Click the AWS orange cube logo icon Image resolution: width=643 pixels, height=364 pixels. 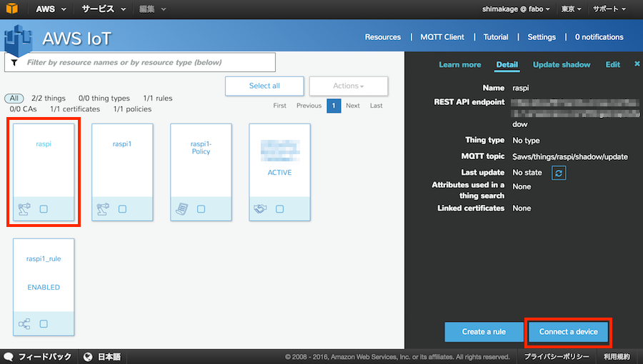[x=14, y=9]
